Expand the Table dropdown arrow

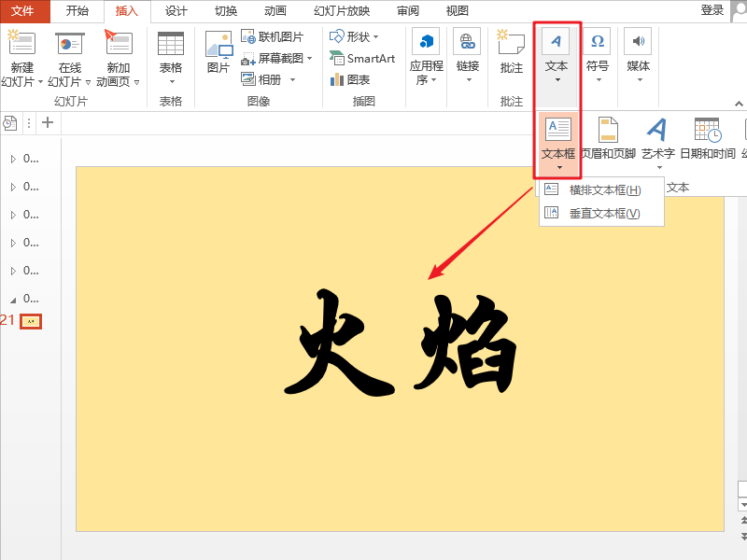172,82
